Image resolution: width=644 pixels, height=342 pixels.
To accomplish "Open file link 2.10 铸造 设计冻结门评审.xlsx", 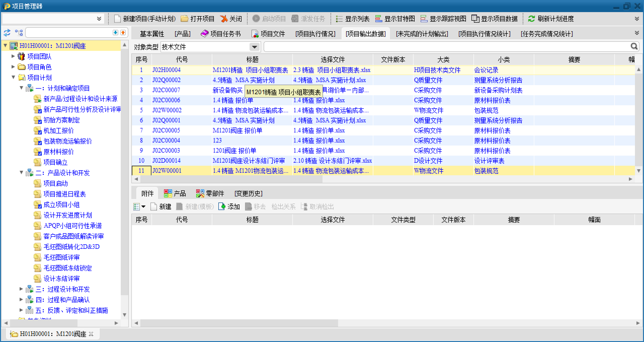I will [x=332, y=161].
